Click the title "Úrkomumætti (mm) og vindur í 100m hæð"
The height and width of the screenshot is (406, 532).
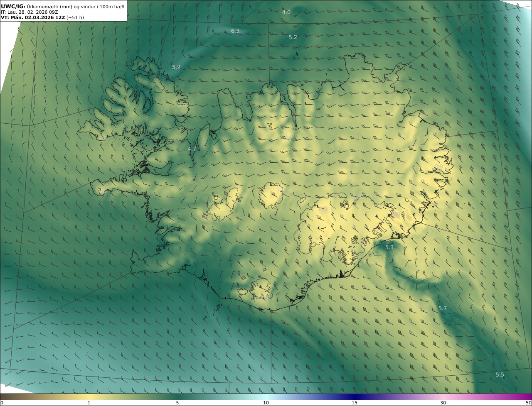tap(76, 6)
